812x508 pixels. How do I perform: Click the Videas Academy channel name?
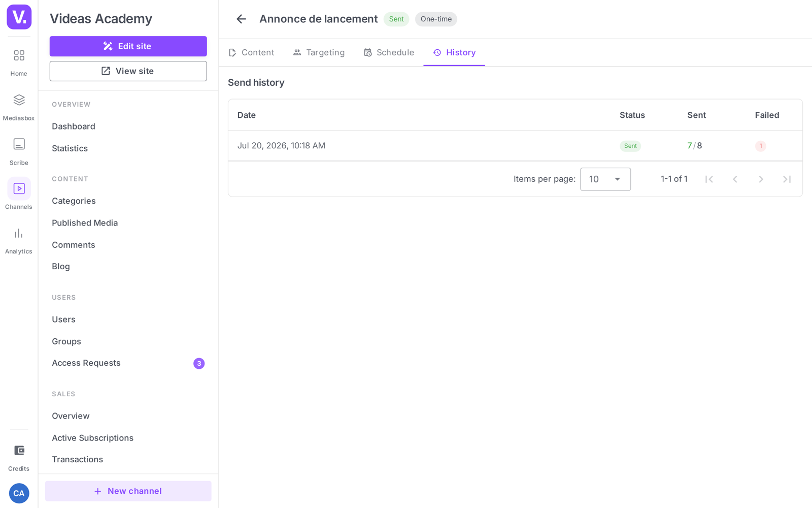[101, 19]
